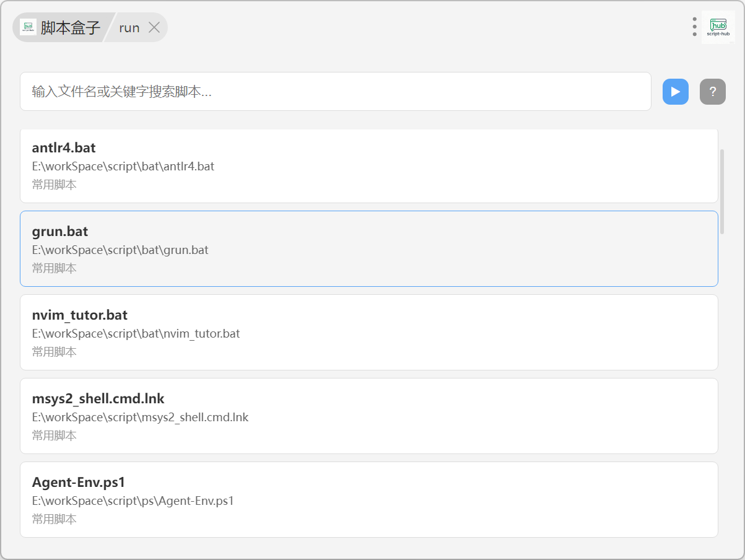
Task: Open the three-dot more options menu
Action: pos(694,27)
